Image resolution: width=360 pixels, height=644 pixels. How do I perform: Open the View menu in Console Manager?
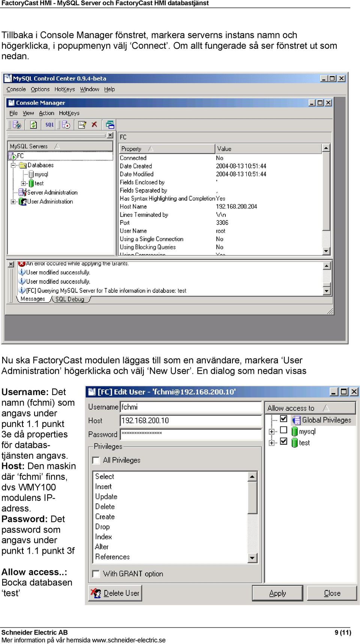[28, 113]
